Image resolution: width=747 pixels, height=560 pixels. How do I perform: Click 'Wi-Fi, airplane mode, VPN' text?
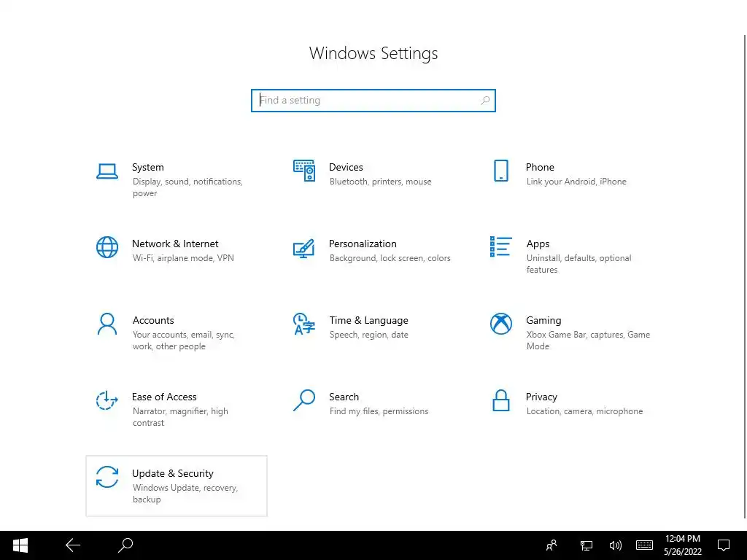point(183,258)
